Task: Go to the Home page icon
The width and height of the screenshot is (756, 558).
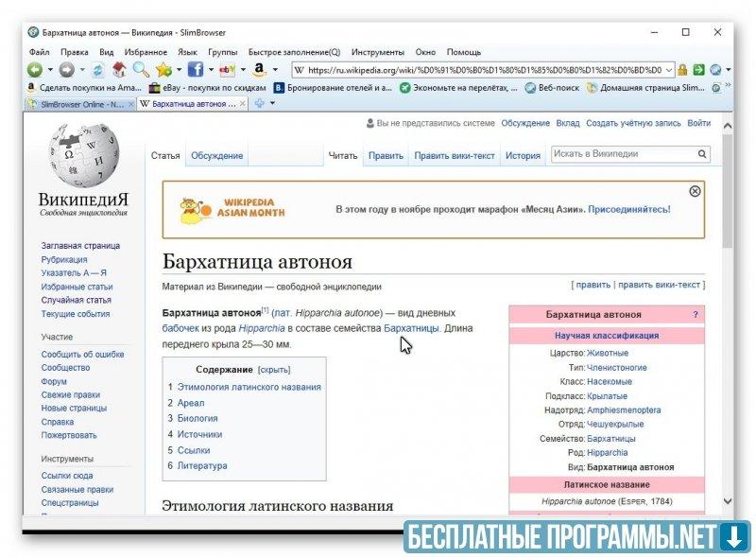Action: click(119, 70)
